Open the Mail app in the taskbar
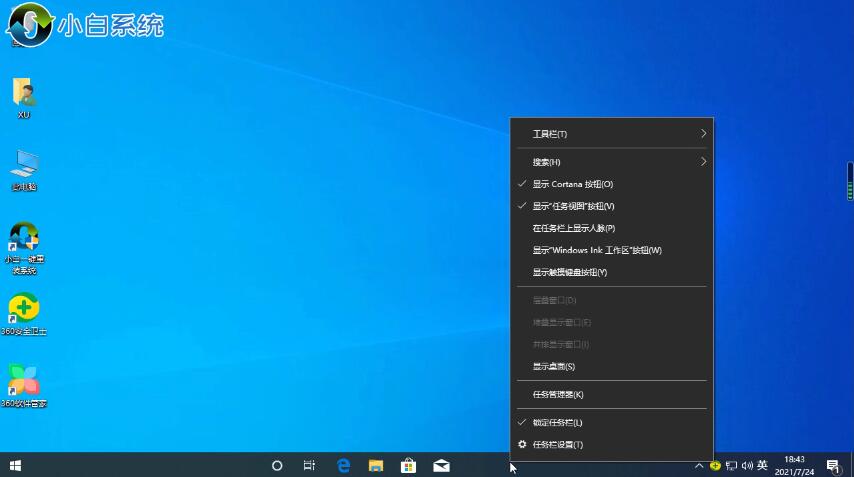The height and width of the screenshot is (477, 854). (441, 465)
